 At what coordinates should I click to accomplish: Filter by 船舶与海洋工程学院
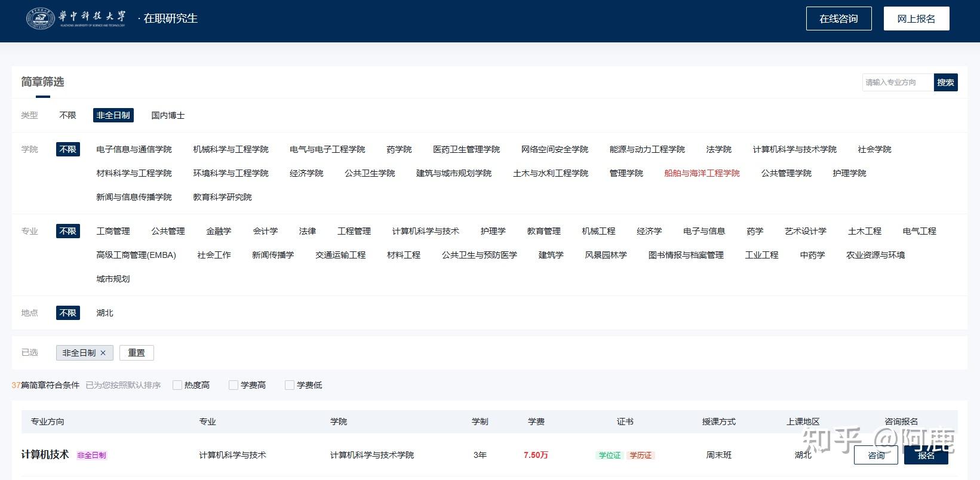pyautogui.click(x=702, y=173)
